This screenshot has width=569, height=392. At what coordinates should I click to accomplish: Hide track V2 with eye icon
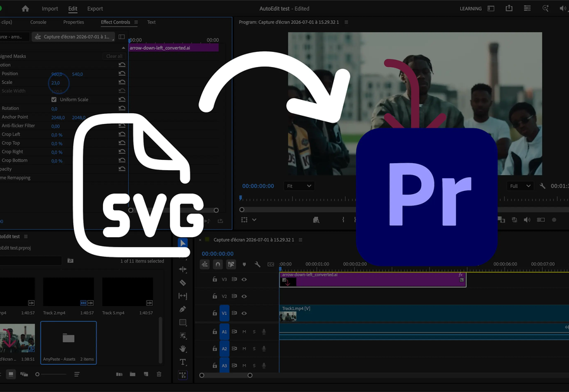point(244,296)
